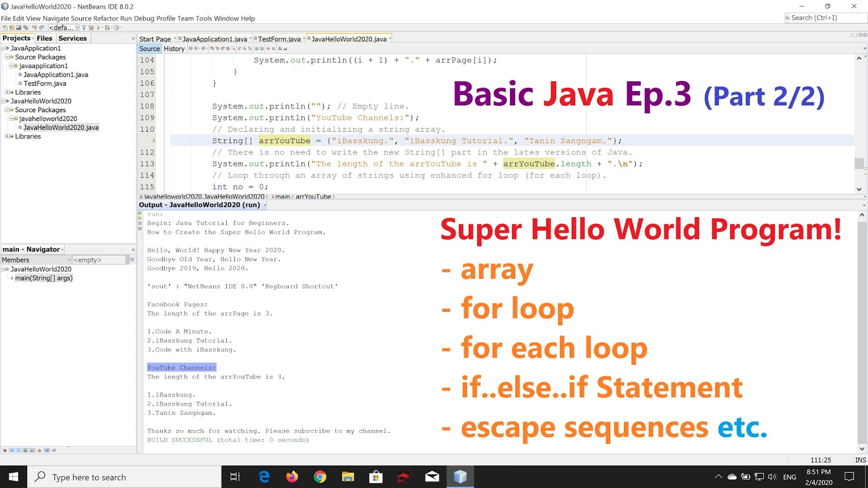Toggle Highlight Search in editor toolbar
The width and height of the screenshot is (868, 488).
pyautogui.click(x=228, y=49)
